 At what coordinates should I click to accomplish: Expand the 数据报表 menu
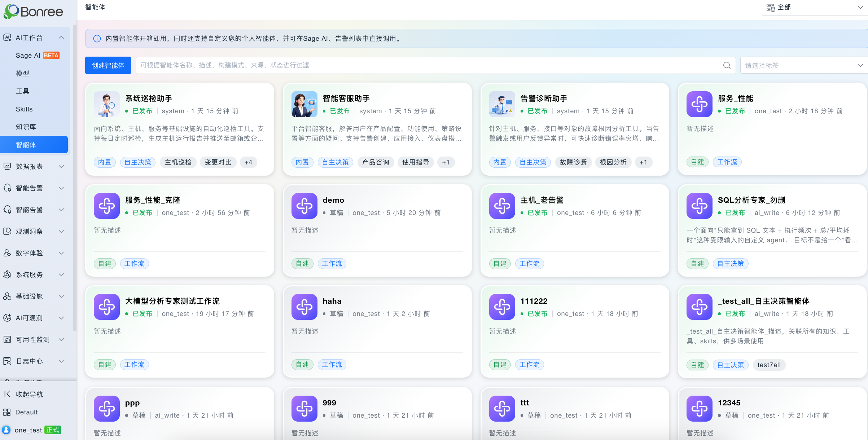point(34,166)
